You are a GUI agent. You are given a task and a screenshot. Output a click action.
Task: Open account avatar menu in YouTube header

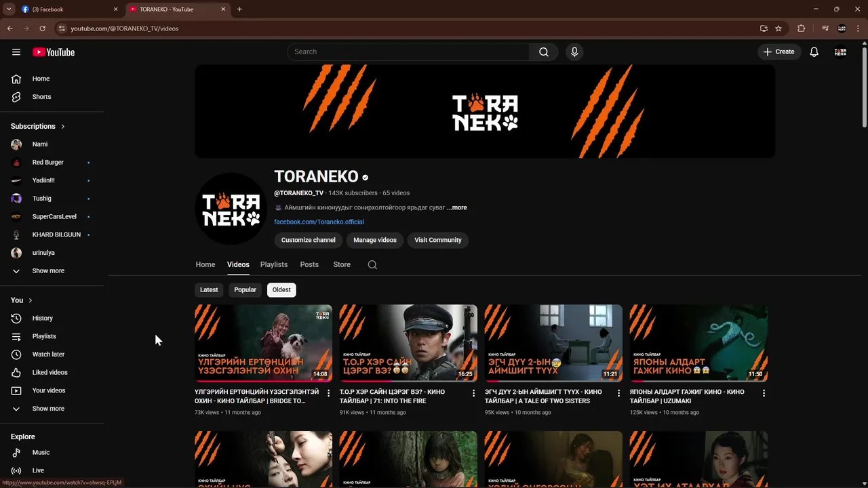(840, 52)
